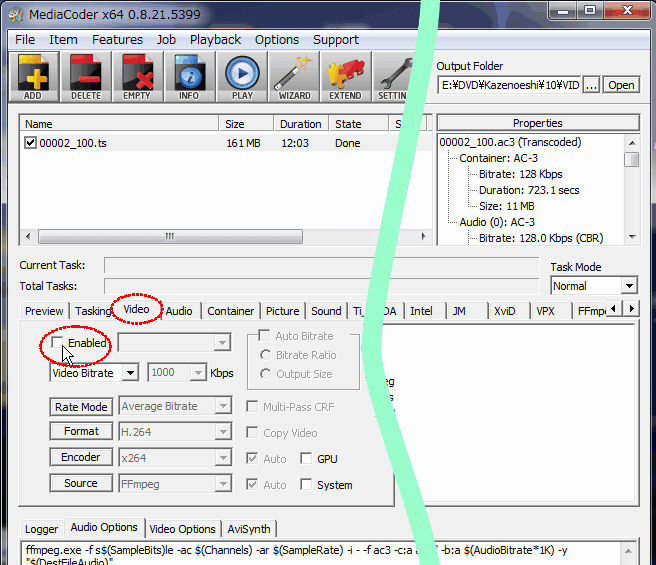Viewport: 656px width, 565px height.
Task: Launch the WIZARD tool
Action: (294, 76)
